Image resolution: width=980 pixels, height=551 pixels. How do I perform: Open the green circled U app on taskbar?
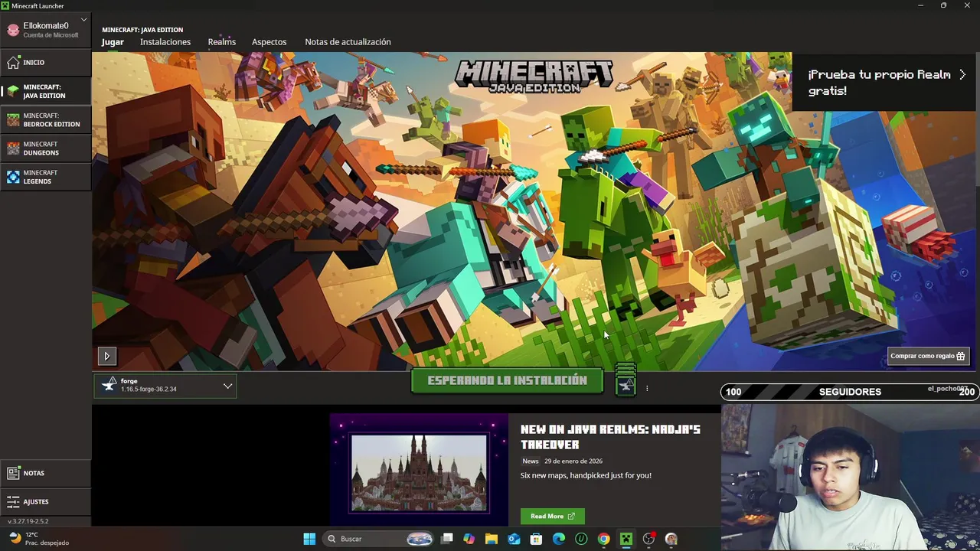pos(581,539)
